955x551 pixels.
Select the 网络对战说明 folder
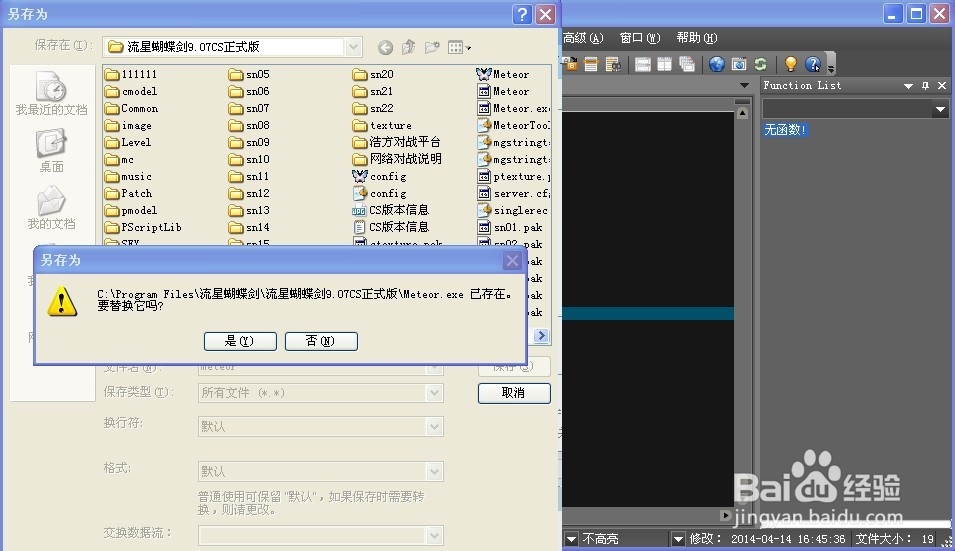pyautogui.click(x=397, y=159)
